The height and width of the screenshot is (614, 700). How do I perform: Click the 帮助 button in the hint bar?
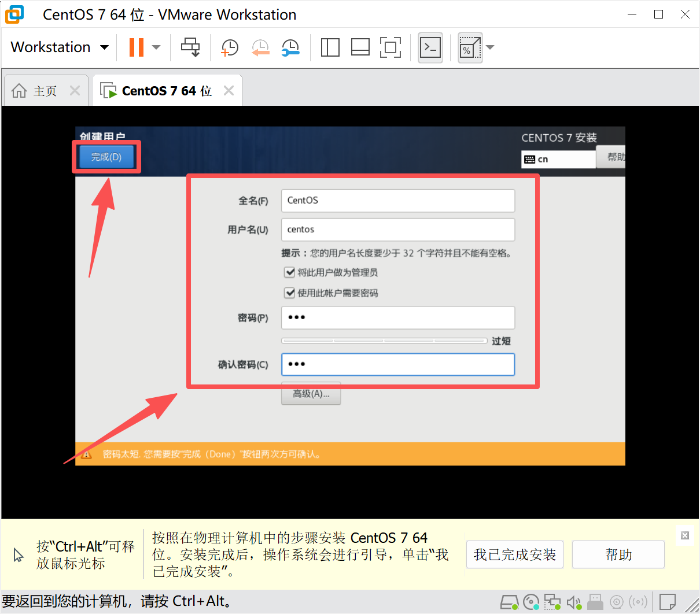click(x=618, y=554)
